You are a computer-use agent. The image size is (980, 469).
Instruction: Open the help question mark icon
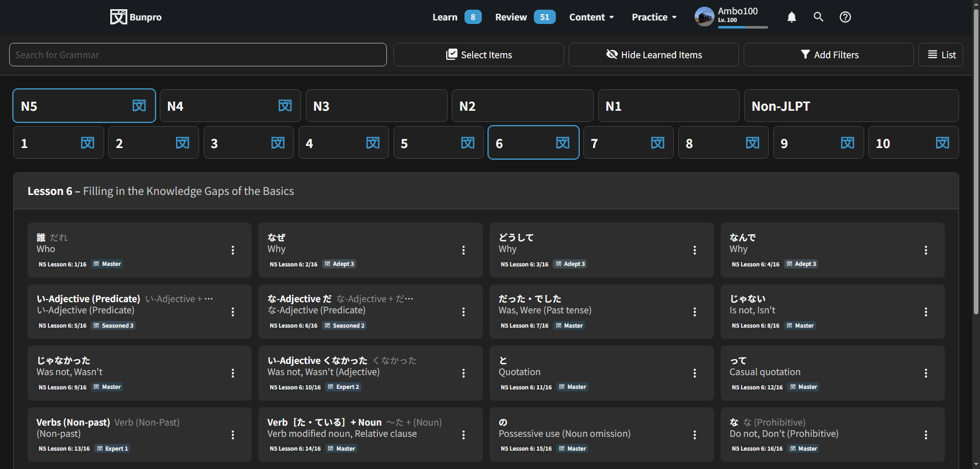point(845,17)
